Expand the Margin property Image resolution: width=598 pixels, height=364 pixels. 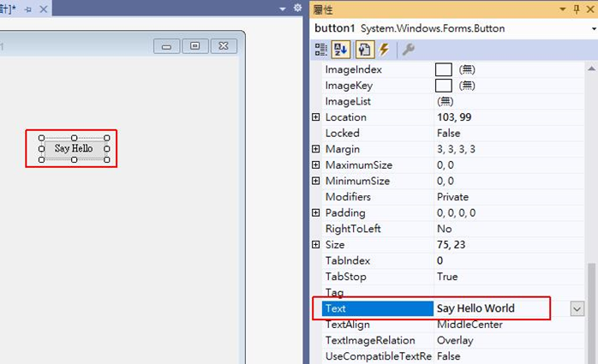pyautogui.click(x=316, y=149)
